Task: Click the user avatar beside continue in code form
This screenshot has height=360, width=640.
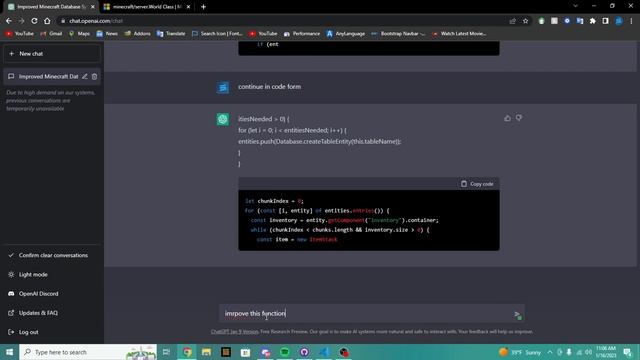Action: 223,87
